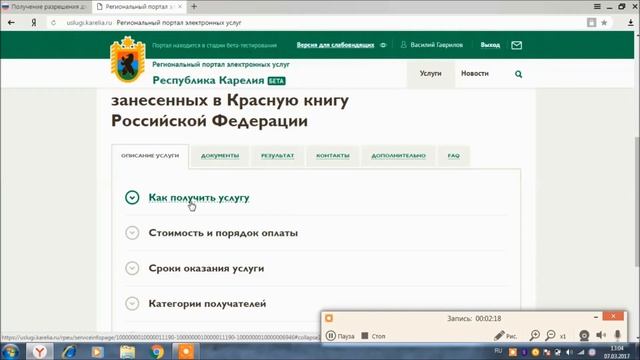
Task: Minimize the recording panel
Action: coord(596,317)
